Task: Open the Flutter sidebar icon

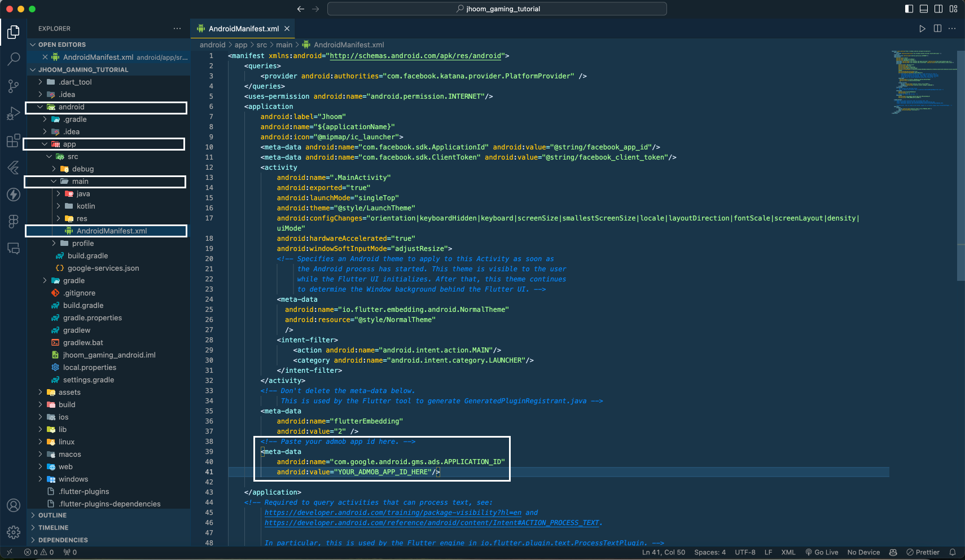Action: coord(14,167)
